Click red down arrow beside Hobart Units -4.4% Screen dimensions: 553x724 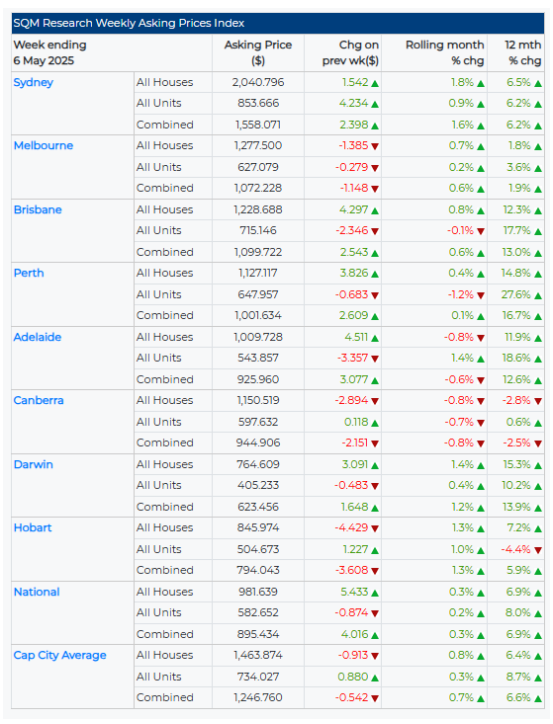(x=538, y=550)
